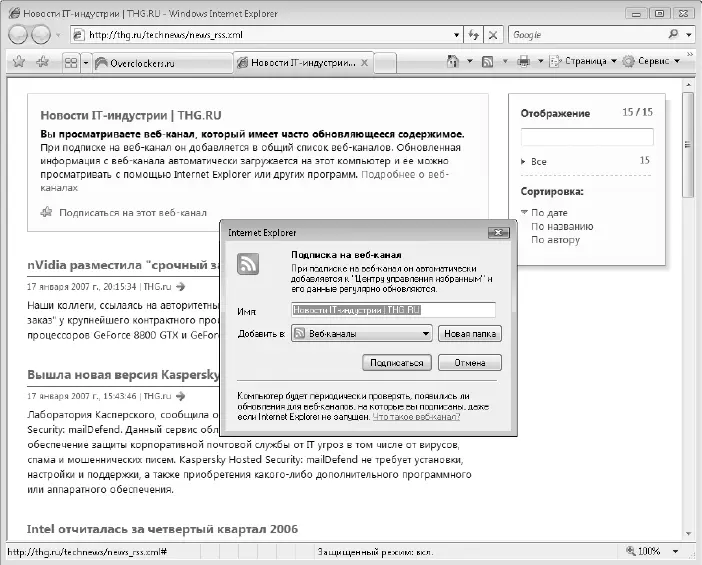Click the feed filter search box under Отображение

tap(587, 137)
